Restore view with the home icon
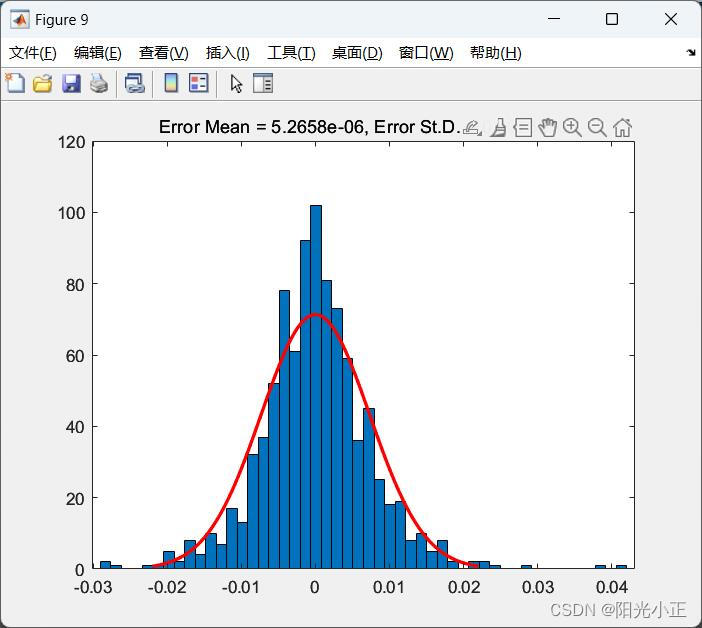Viewport: 702px width, 628px height. click(622, 128)
